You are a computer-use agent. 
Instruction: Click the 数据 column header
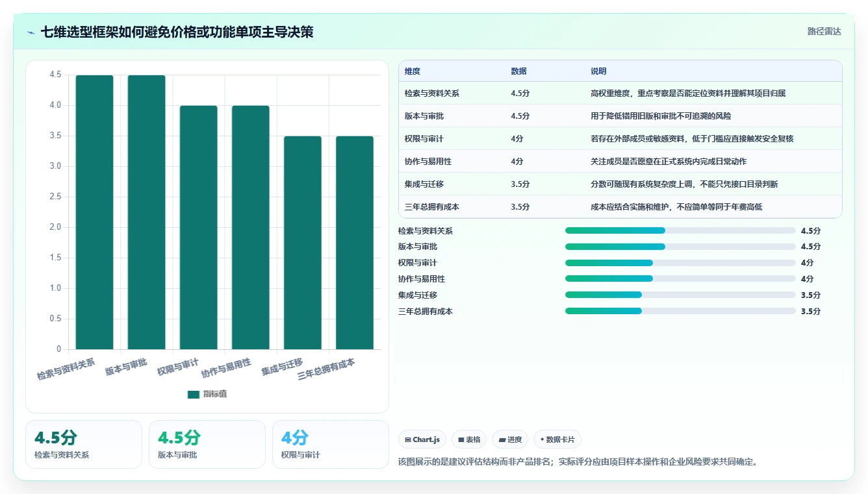click(518, 71)
